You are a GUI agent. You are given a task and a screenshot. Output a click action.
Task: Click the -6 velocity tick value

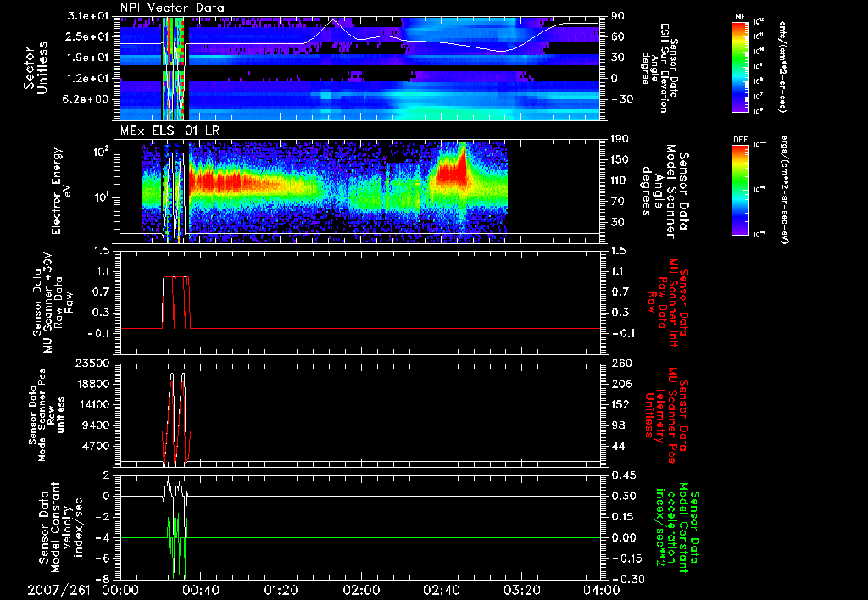pos(103,558)
